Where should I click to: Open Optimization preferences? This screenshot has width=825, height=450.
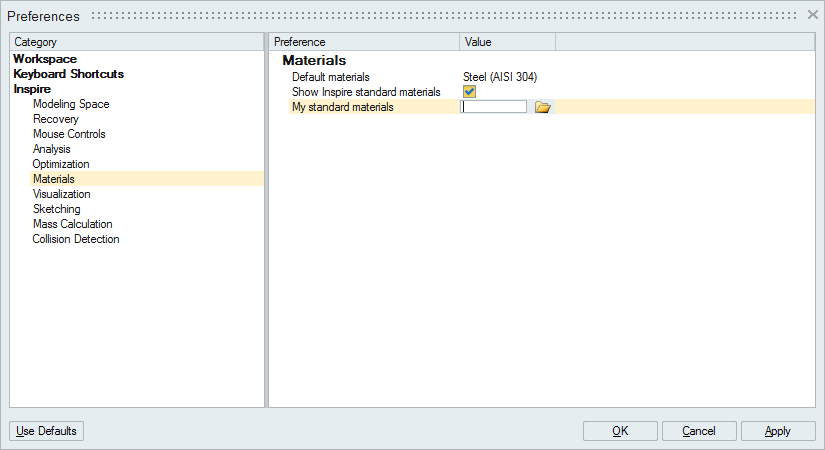61,164
